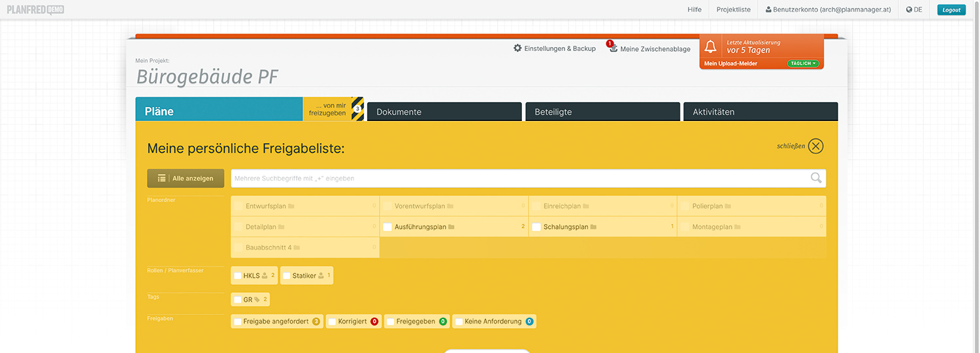The image size is (980, 353).
Task: Switch to the Pläne tab
Action: point(219,109)
